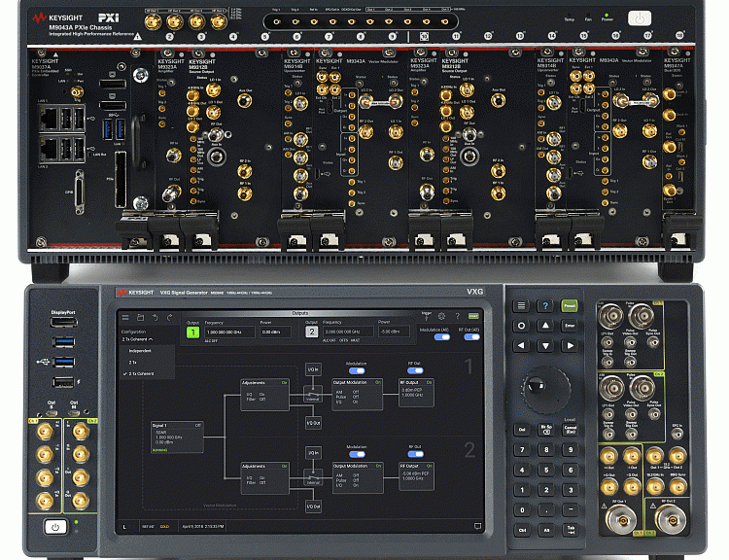Open channel 1 I/Q In block
The height and width of the screenshot is (560, 729).
[x=313, y=369]
